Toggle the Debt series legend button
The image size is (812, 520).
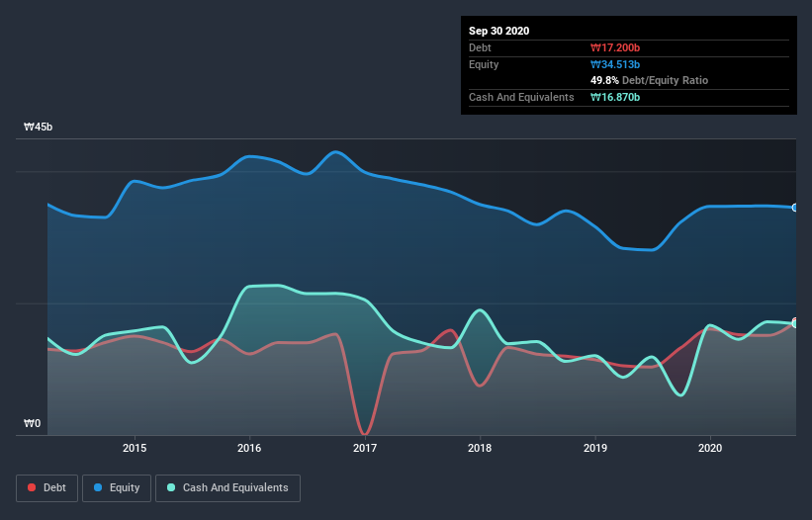[46, 488]
